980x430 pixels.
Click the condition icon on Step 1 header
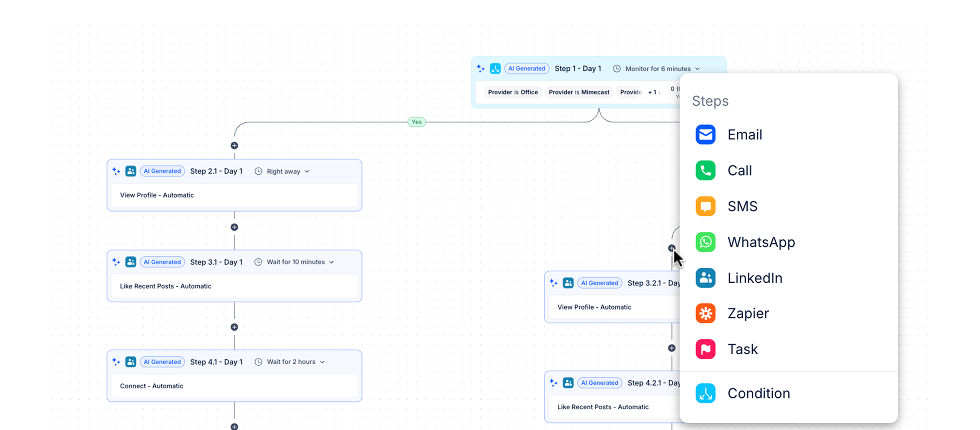tap(495, 69)
